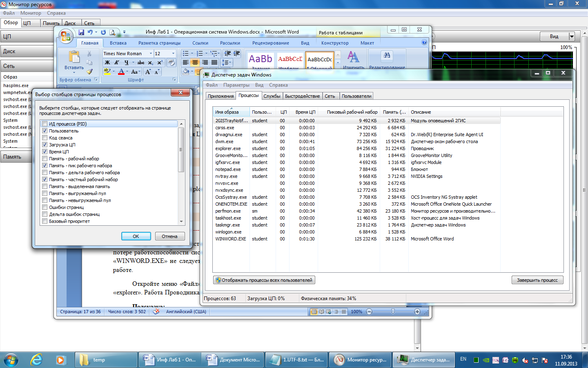
Task: Check the Код сеанса checkbox
Action: [45, 138]
